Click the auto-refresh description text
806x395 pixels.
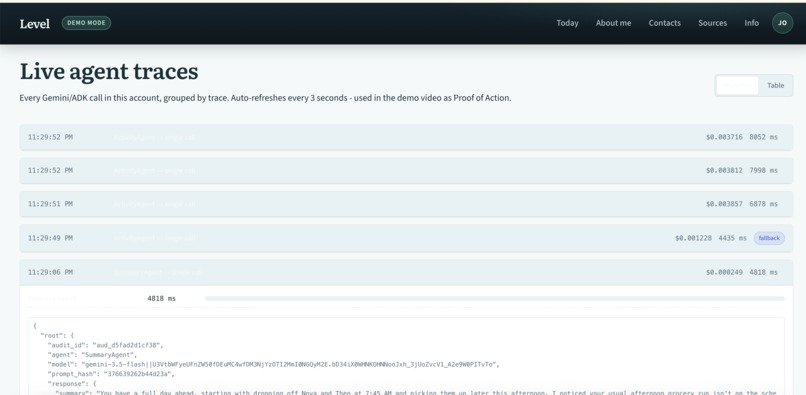[265, 98]
